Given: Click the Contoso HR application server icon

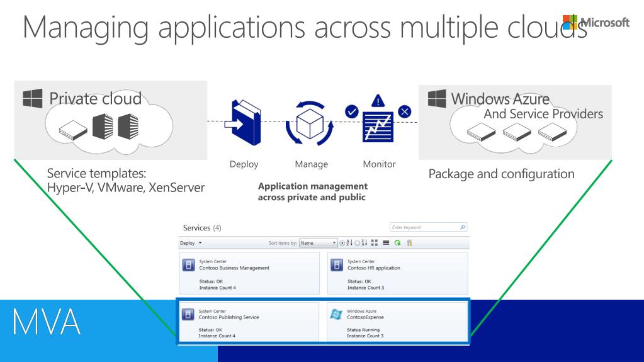Looking at the screenshot, I should pos(337,265).
